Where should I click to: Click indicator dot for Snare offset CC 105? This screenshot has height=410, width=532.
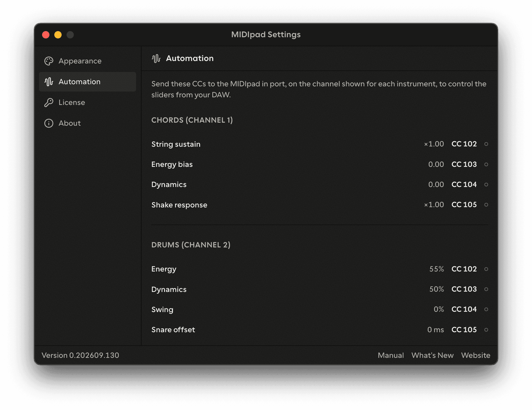click(486, 330)
